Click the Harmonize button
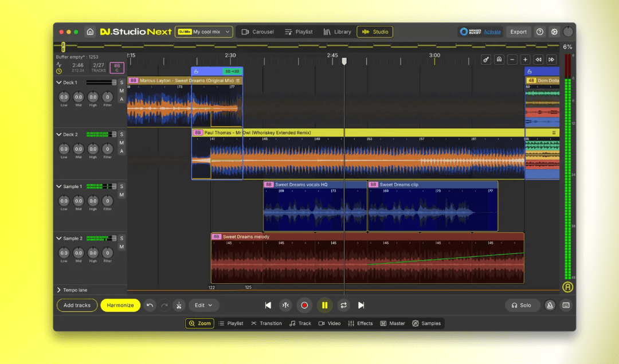This screenshot has width=619, height=364. coord(120,306)
